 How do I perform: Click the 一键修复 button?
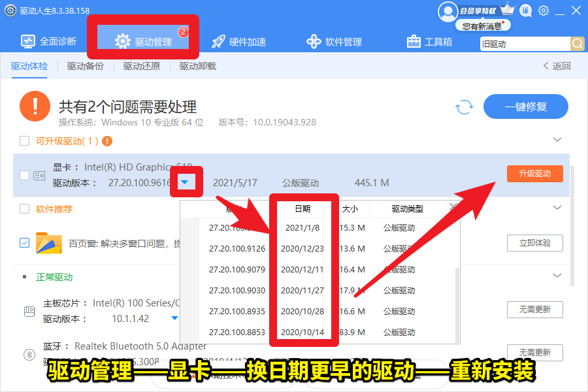(526, 106)
